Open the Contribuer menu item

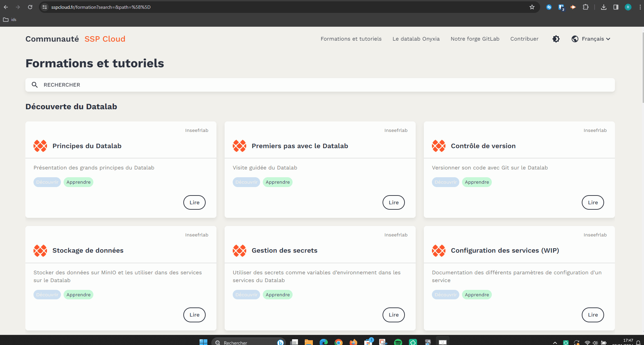point(524,39)
